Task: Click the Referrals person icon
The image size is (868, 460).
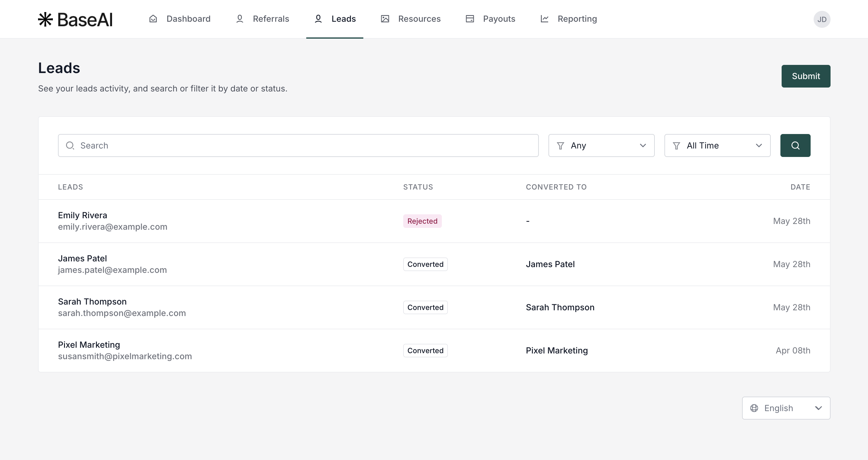Action: click(240, 19)
